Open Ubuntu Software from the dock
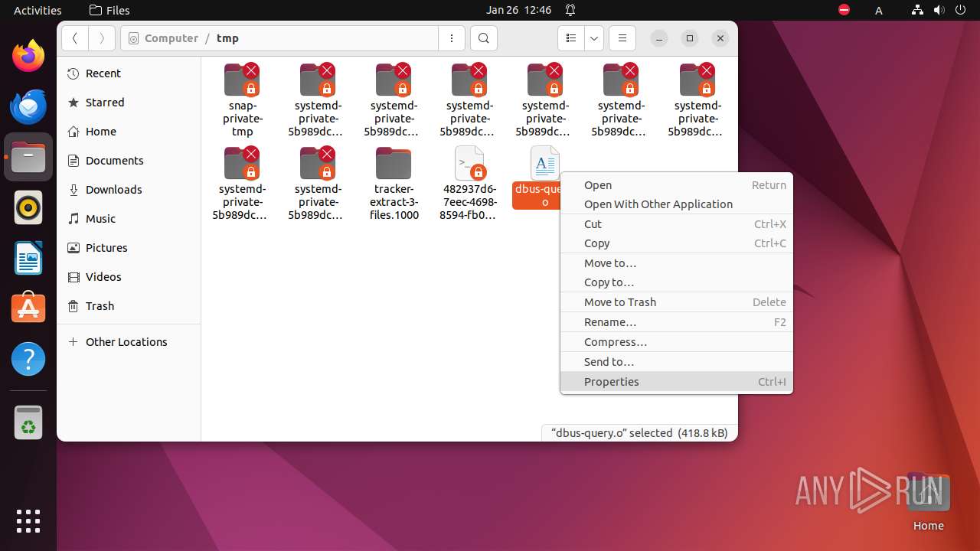 [28, 308]
